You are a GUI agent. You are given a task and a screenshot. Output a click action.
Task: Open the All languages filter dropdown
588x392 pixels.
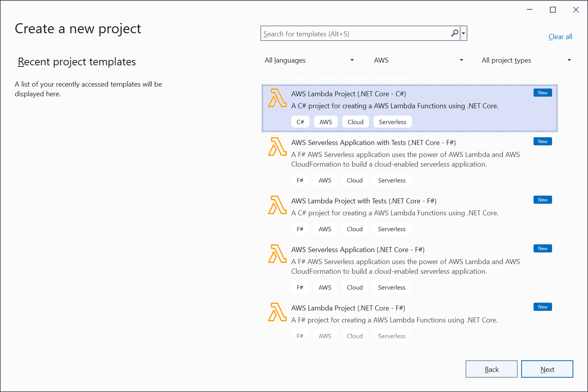(309, 60)
